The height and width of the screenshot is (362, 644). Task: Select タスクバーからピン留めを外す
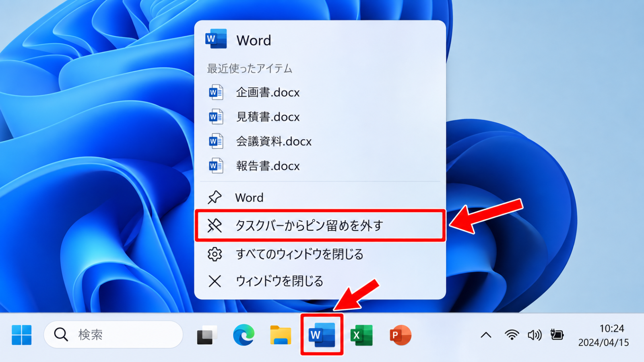[x=320, y=226]
